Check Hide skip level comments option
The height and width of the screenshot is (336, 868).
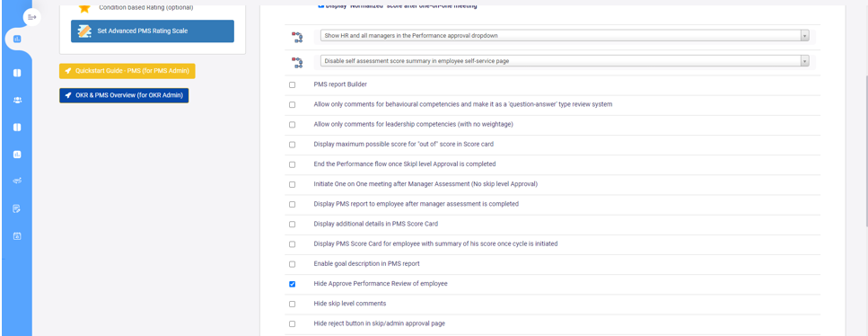[293, 304]
